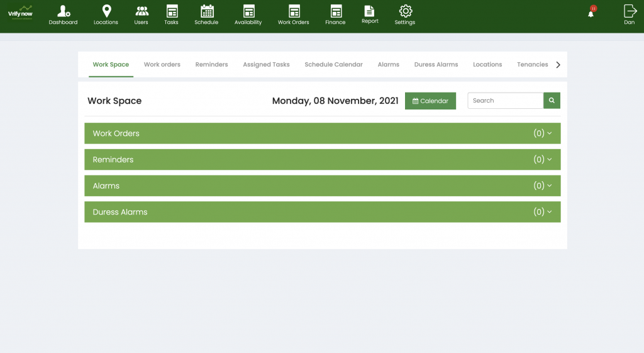The image size is (644, 353).
Task: Open the Settings gear icon
Action: (405, 11)
